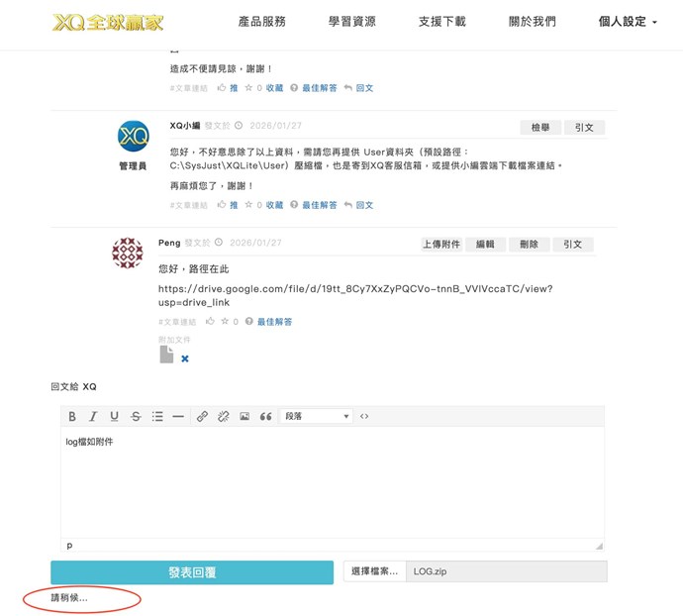Click 推 on the topmost post

(x=234, y=88)
